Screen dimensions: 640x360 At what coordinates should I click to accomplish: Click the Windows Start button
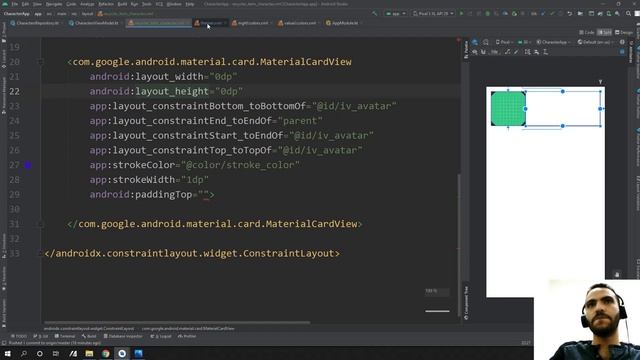7,353
